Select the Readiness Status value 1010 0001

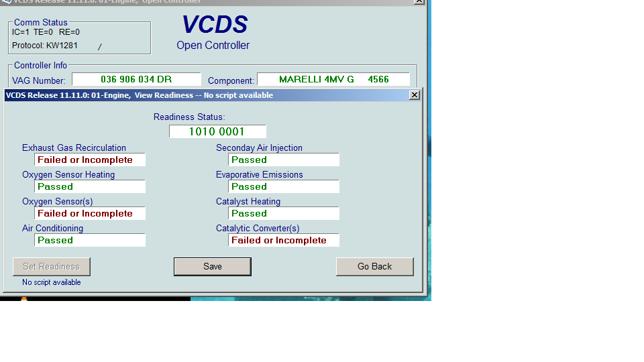(x=217, y=131)
